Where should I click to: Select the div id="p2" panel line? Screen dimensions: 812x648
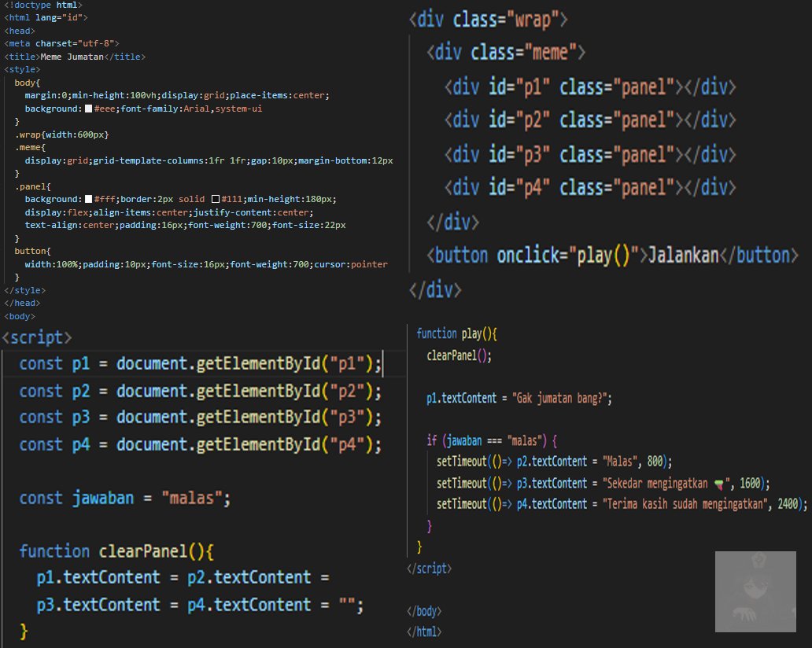[x=590, y=120]
